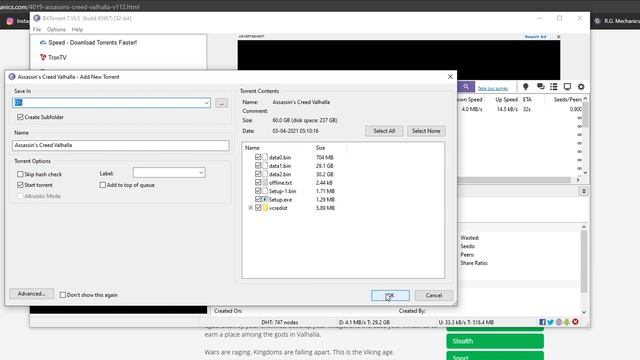Click the scroll-right arrow of torrent list
The width and height of the screenshot is (640, 360).
(x=578, y=180)
